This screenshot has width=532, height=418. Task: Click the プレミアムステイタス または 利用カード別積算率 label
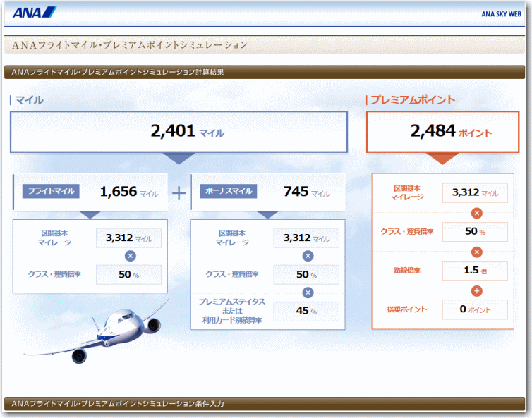click(x=232, y=311)
